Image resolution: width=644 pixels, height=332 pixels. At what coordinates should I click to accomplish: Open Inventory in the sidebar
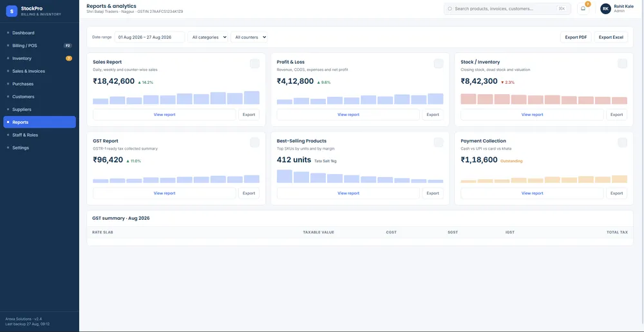click(39, 59)
